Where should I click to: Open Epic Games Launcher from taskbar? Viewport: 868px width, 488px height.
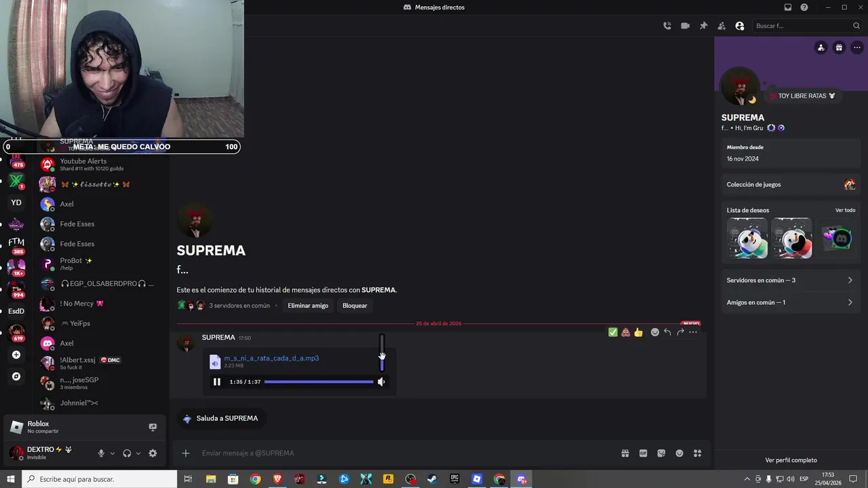pos(454,479)
